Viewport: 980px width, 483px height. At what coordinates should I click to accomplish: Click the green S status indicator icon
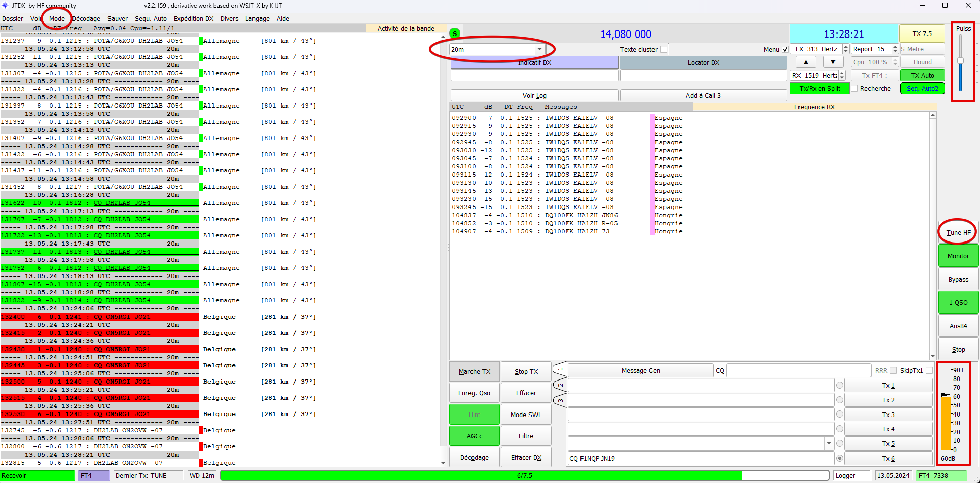[x=455, y=33]
